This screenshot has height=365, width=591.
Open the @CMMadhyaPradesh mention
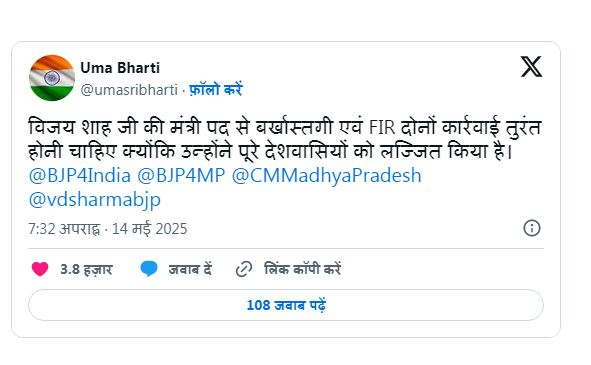(x=326, y=175)
